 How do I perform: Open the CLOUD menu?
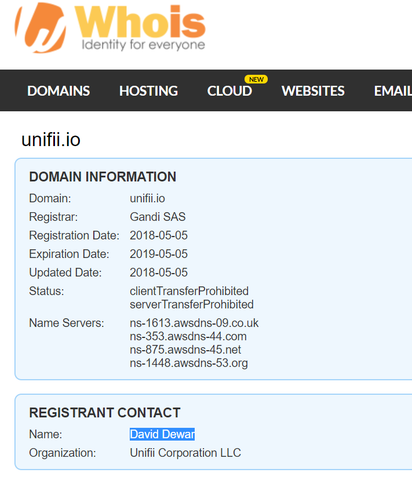(x=229, y=91)
